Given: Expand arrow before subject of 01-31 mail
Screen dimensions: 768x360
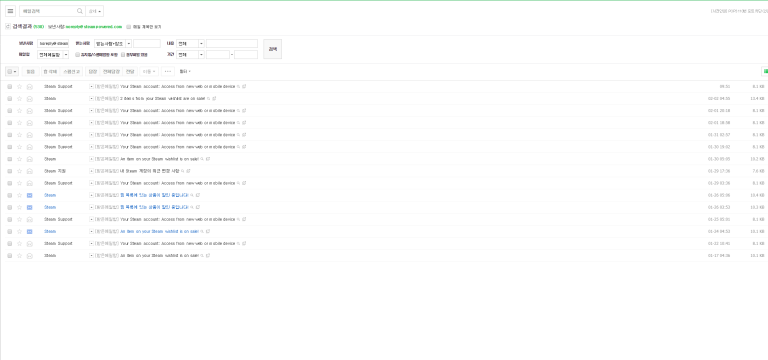Looking at the screenshot, I should (x=91, y=135).
